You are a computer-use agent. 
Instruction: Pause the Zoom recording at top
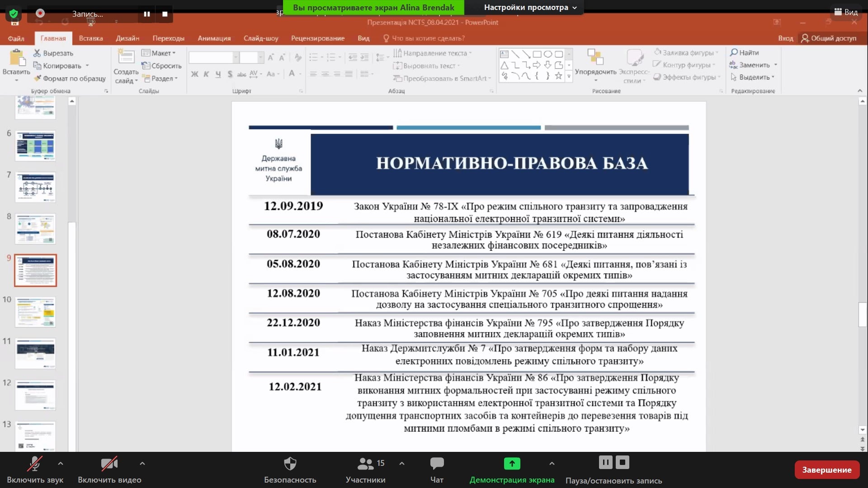(x=147, y=14)
